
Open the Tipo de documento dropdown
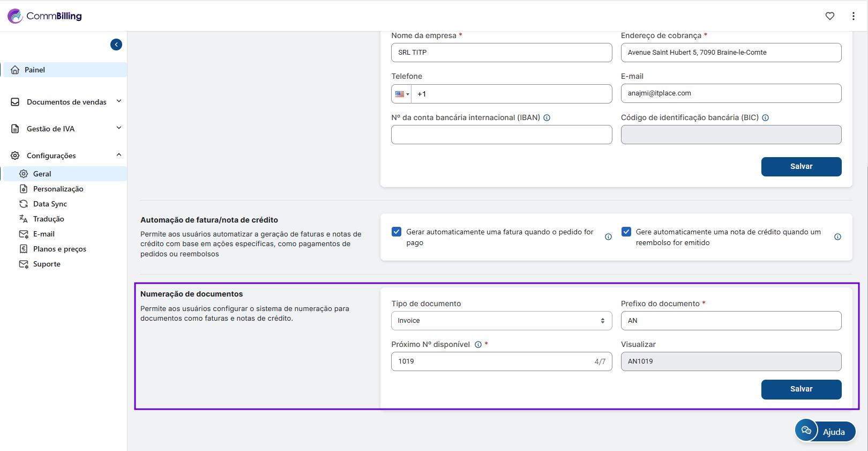click(501, 321)
